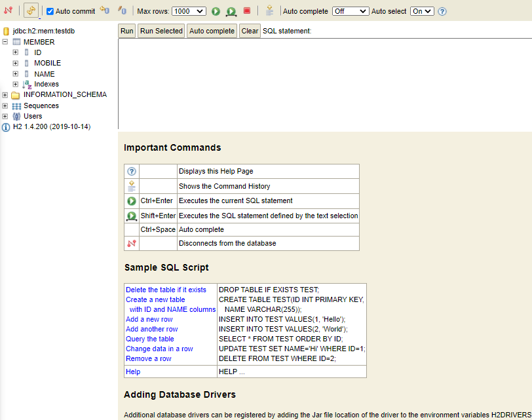This screenshot has height=420, width=532.
Task: Click the Refresh icon in the toolbar
Action: [x=31, y=10]
